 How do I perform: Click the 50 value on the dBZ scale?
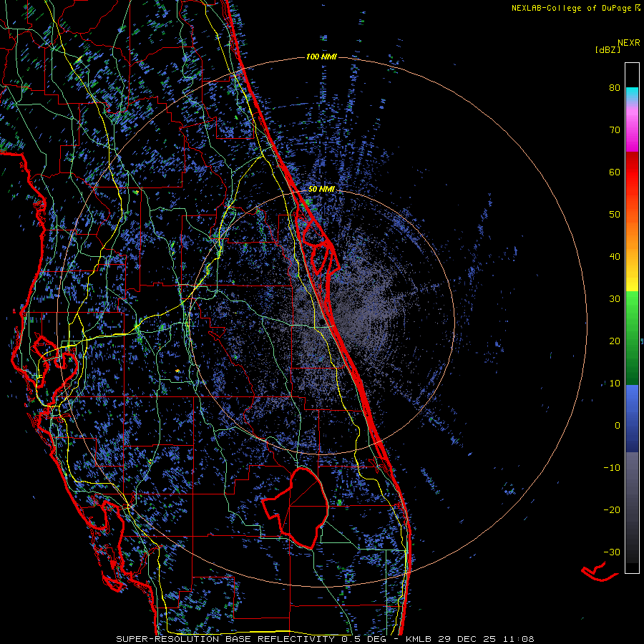[615, 215]
